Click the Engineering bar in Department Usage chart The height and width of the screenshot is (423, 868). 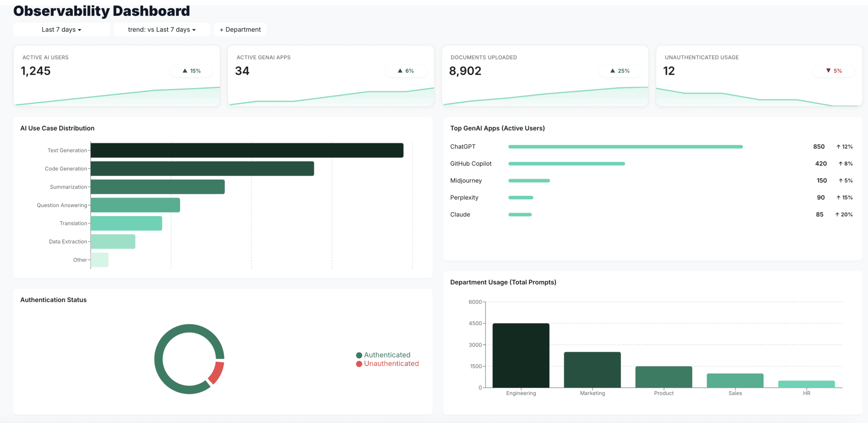point(521,355)
